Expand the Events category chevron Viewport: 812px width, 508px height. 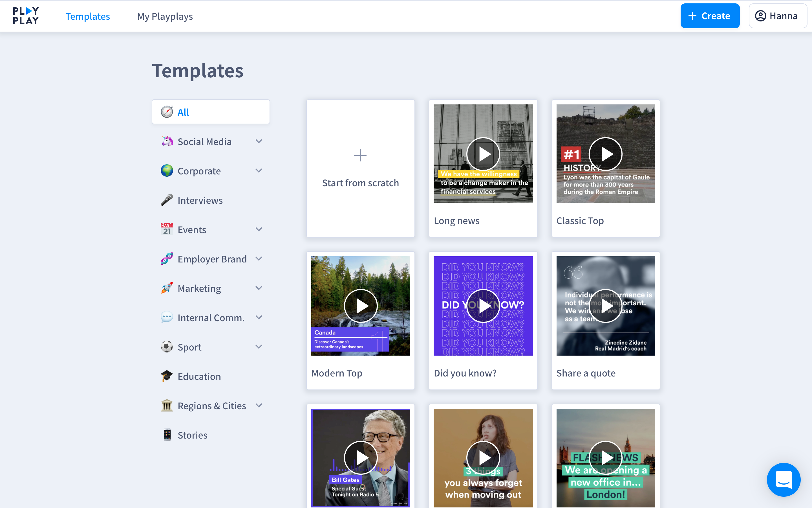coord(259,229)
